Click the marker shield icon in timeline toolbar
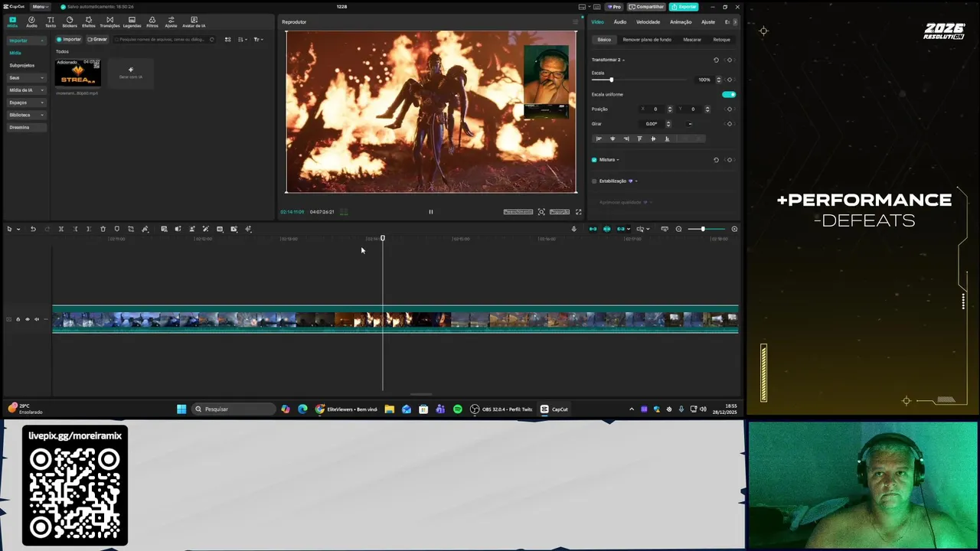 (x=116, y=229)
